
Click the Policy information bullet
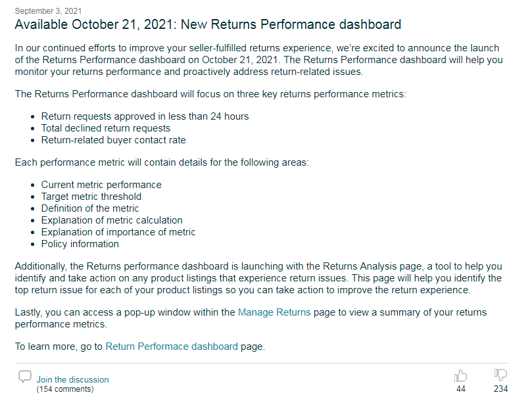pos(80,244)
